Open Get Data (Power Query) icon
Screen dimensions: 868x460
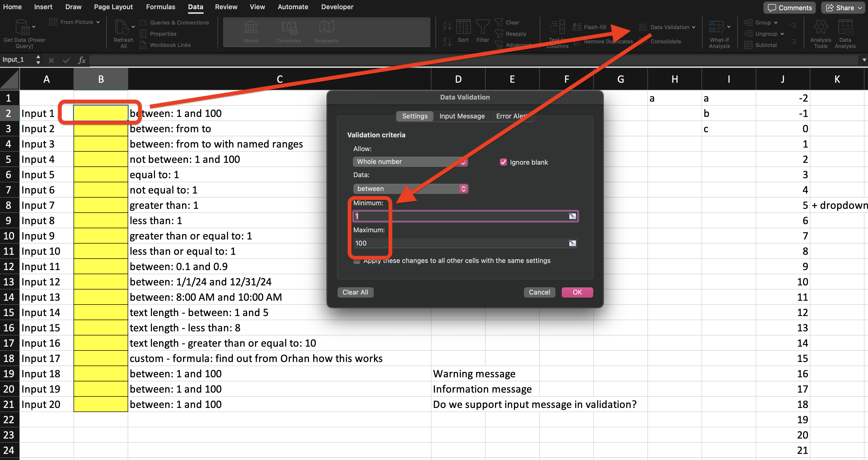pos(23,27)
